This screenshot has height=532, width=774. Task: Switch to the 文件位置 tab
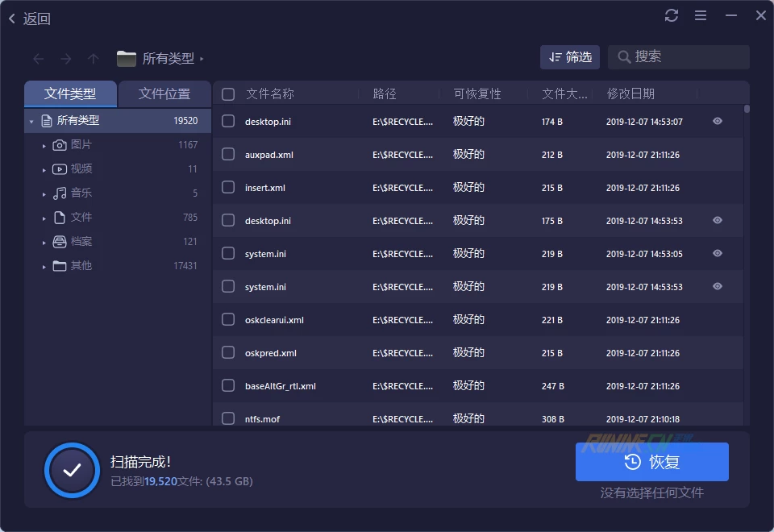click(x=164, y=94)
